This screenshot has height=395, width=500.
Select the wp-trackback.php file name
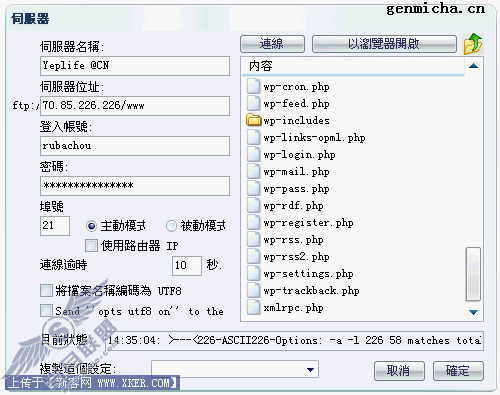(x=311, y=291)
